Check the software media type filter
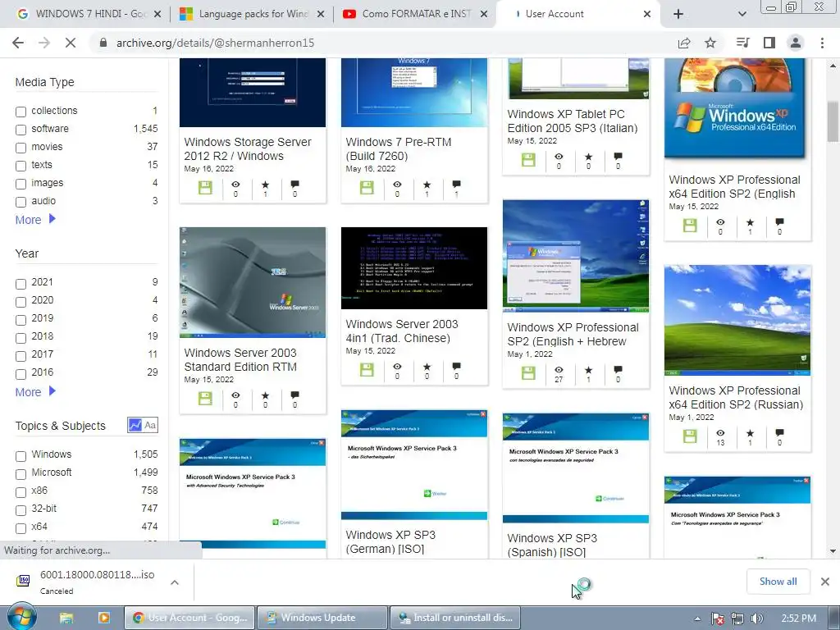 (x=21, y=130)
